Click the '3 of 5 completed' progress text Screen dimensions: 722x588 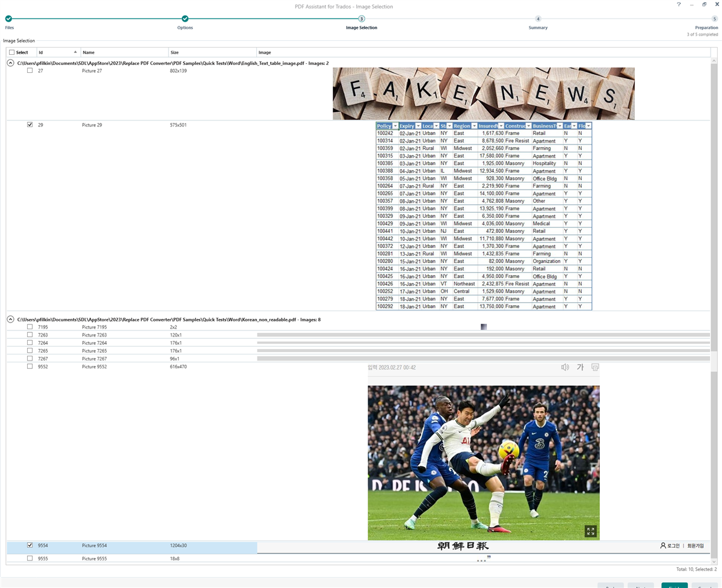(x=702, y=34)
